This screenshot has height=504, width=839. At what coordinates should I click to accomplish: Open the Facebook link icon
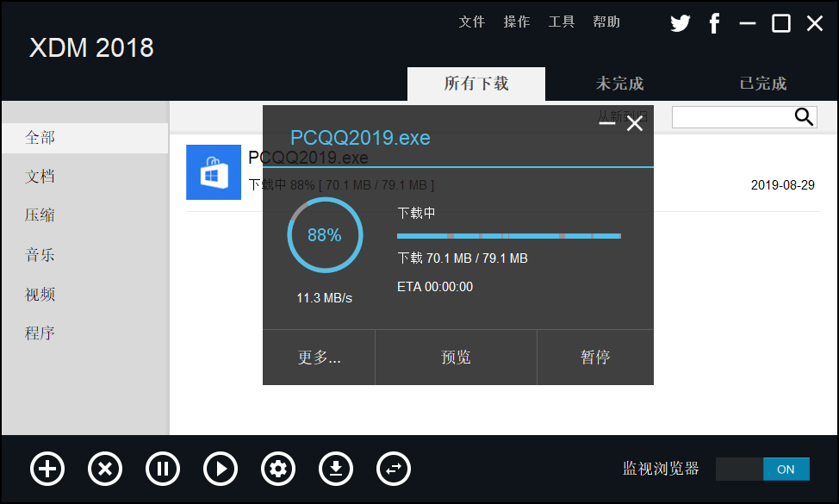[714, 23]
